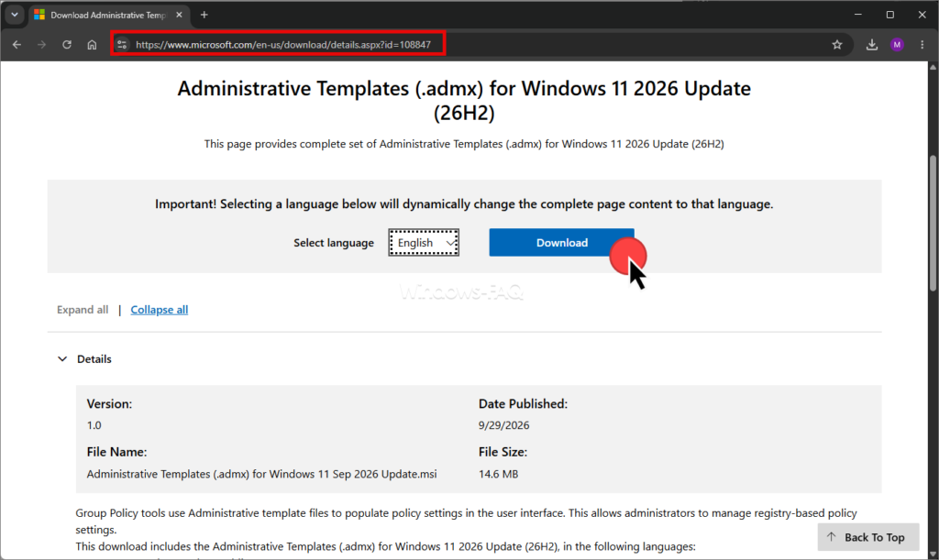Click the date 9/29/2026
Viewport: 939px width, 560px height.
pos(503,425)
